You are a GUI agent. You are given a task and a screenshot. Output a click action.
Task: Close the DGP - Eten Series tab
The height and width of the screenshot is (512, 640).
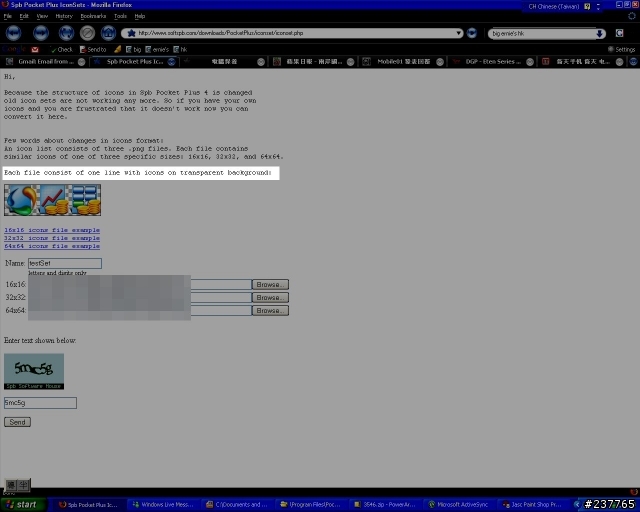pos(530,62)
